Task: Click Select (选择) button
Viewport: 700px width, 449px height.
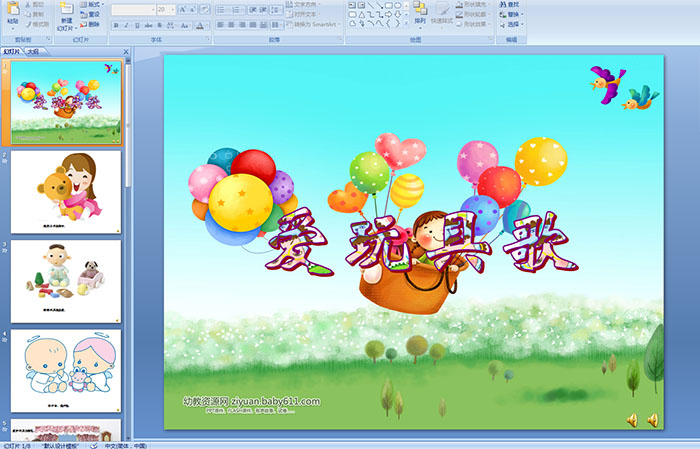Action: click(x=511, y=24)
